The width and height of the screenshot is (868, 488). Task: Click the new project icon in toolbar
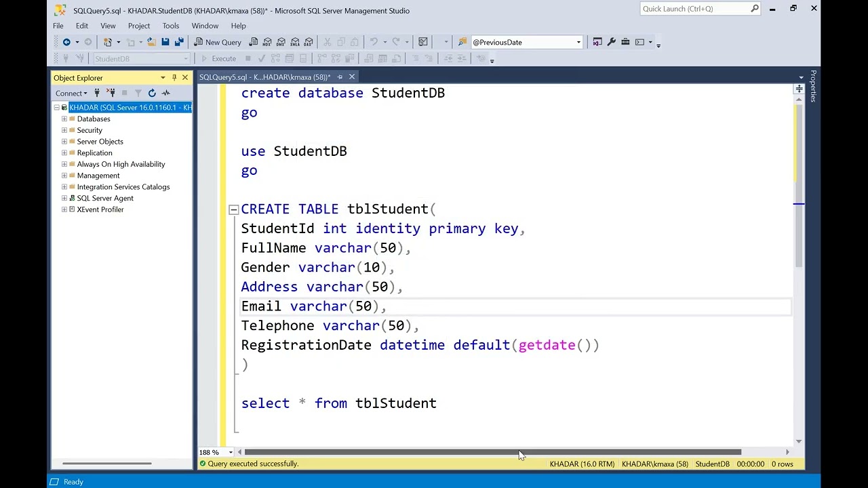[x=108, y=42]
